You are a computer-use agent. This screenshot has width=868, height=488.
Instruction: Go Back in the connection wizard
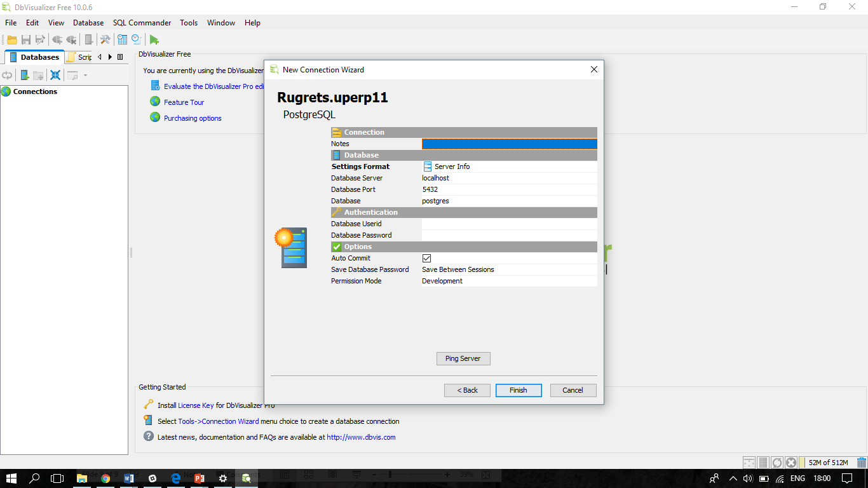pos(467,390)
